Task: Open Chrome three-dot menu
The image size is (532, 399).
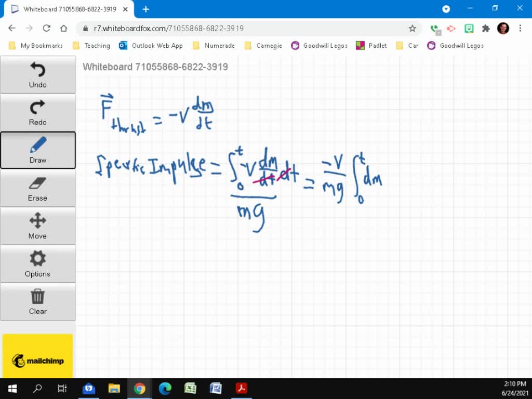Action: (520, 29)
